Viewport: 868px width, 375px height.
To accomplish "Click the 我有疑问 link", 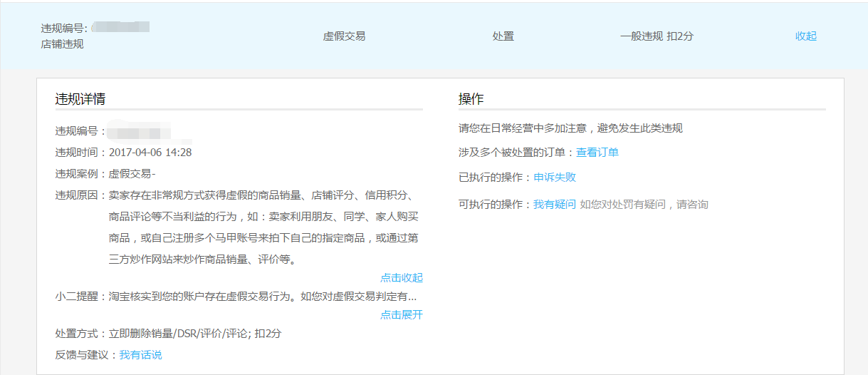I will coord(554,205).
